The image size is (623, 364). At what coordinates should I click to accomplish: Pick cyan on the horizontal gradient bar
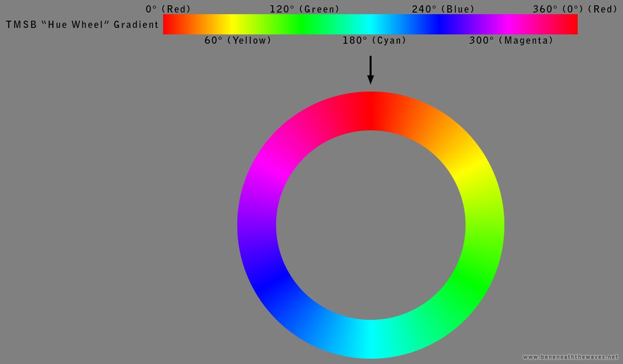[x=370, y=24]
